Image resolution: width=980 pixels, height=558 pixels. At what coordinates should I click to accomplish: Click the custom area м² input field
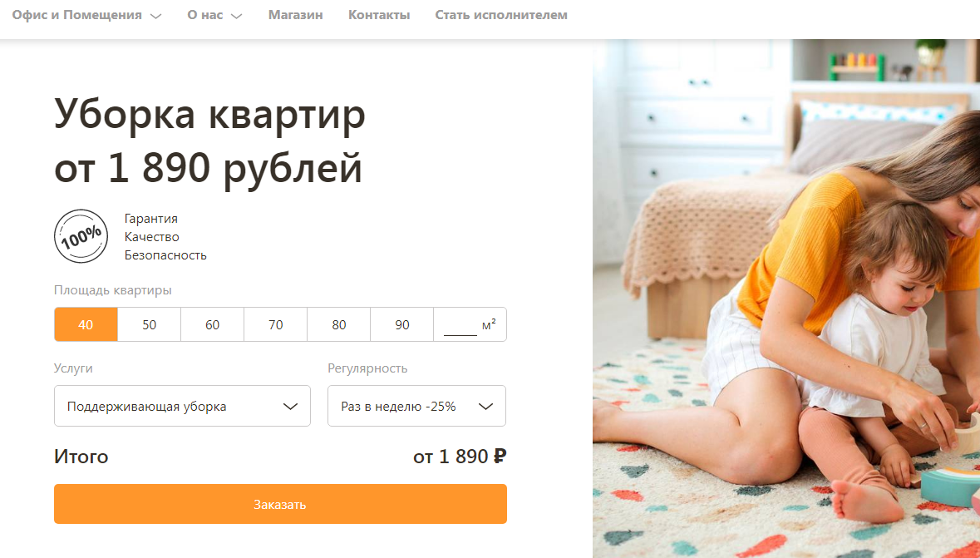coord(470,324)
